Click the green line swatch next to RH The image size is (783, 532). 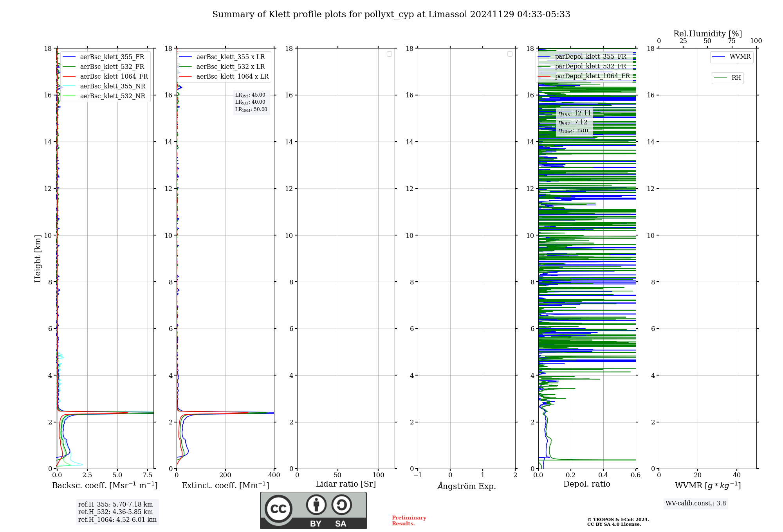point(721,78)
